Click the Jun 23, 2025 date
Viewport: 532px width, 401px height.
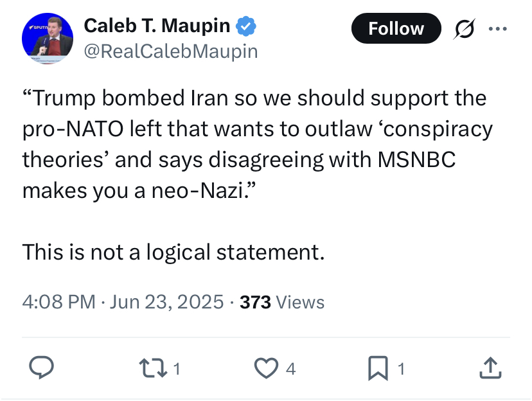click(166, 301)
